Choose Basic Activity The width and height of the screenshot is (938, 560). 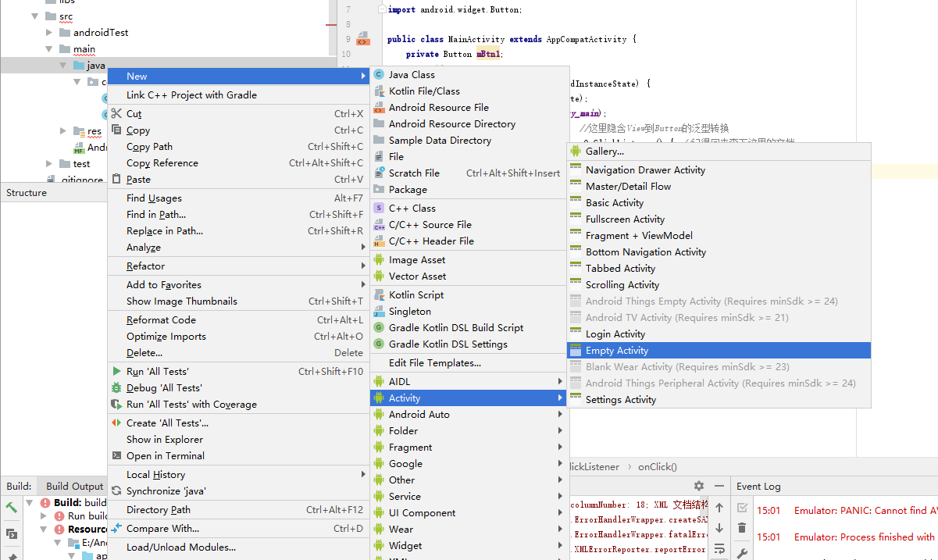coord(719,203)
